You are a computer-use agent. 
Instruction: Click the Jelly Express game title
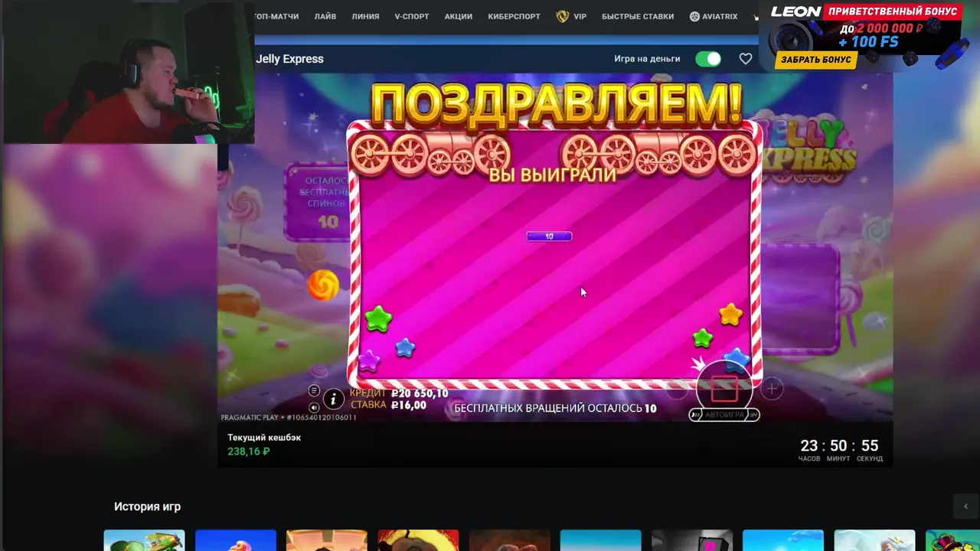click(289, 59)
